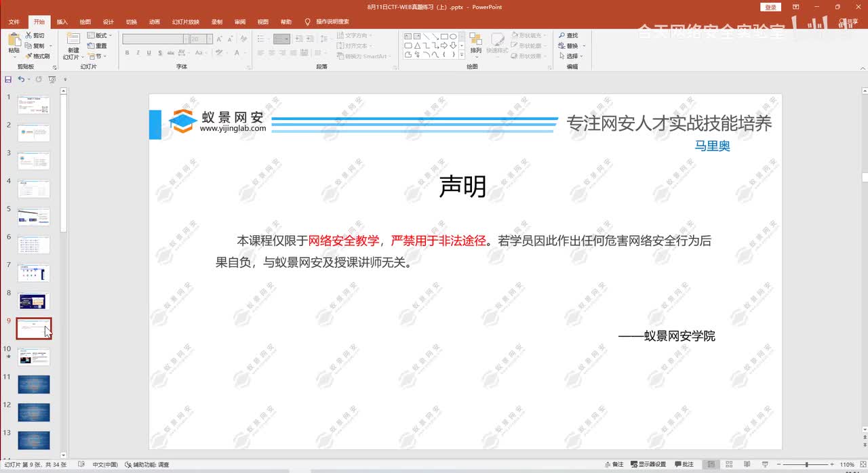
Task: Start slideshow from beginning via quick access icon
Action: 52,79
